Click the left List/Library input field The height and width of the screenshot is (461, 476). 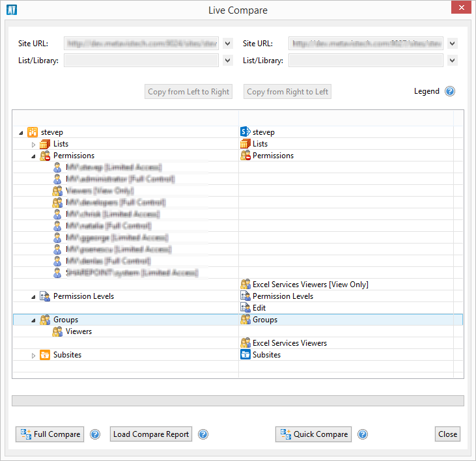pos(141,61)
